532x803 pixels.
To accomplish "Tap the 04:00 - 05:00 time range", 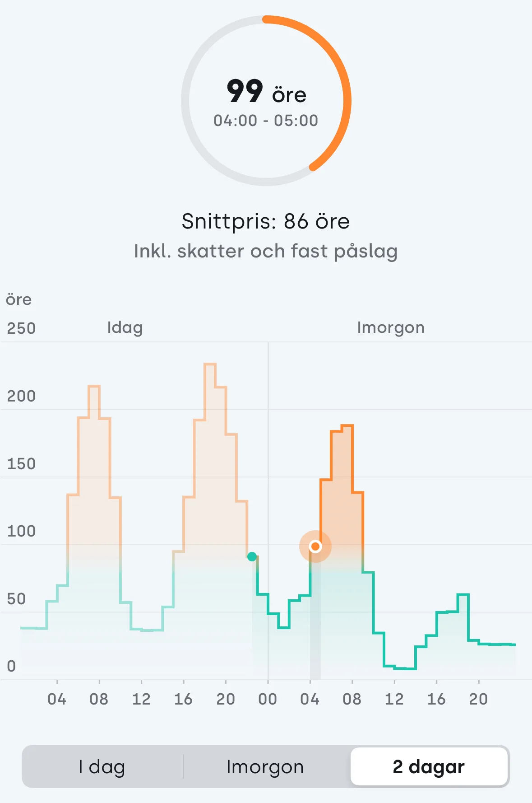I will (266, 121).
